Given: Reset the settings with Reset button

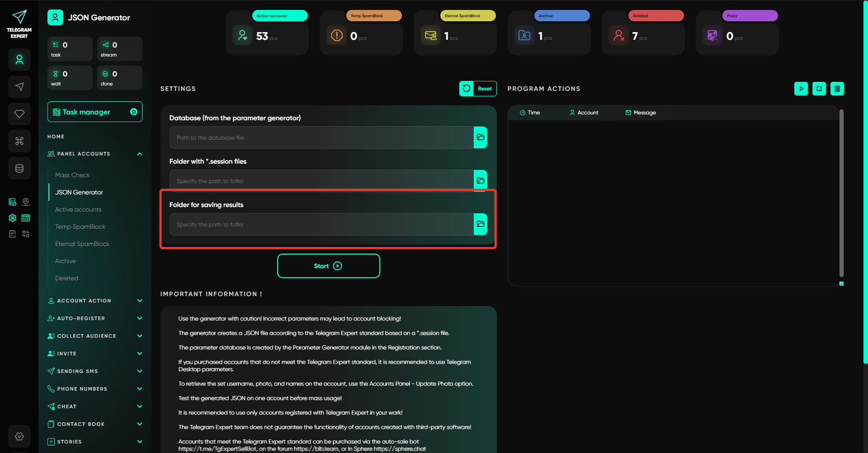Looking at the screenshot, I should pyautogui.click(x=478, y=89).
